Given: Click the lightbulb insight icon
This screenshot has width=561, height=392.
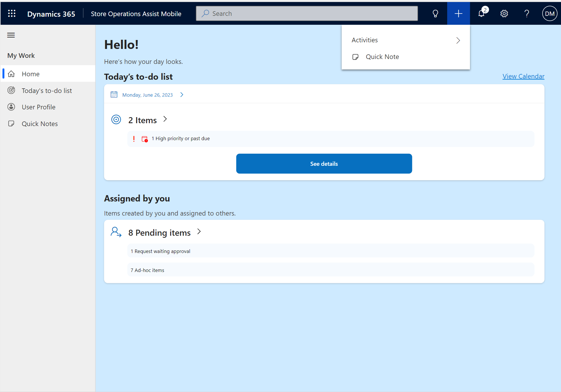Looking at the screenshot, I should 435,13.
